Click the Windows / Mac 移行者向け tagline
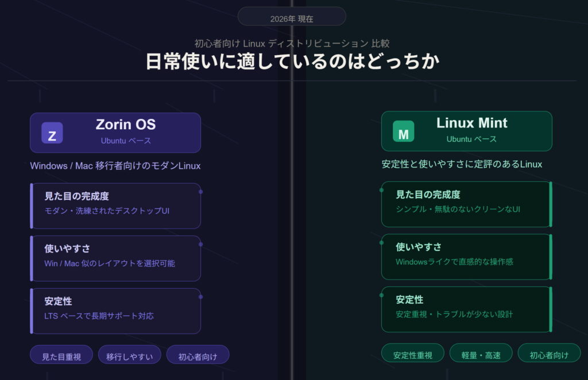The height and width of the screenshot is (380, 588). pos(115,166)
